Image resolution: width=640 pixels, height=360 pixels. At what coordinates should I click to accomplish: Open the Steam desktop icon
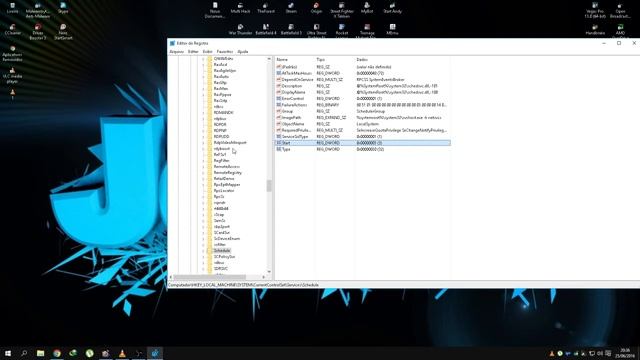pyautogui.click(x=291, y=8)
